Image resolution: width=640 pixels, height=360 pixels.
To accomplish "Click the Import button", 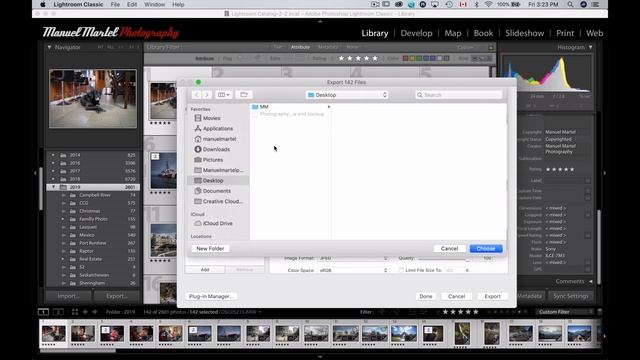I will click(x=69, y=296).
